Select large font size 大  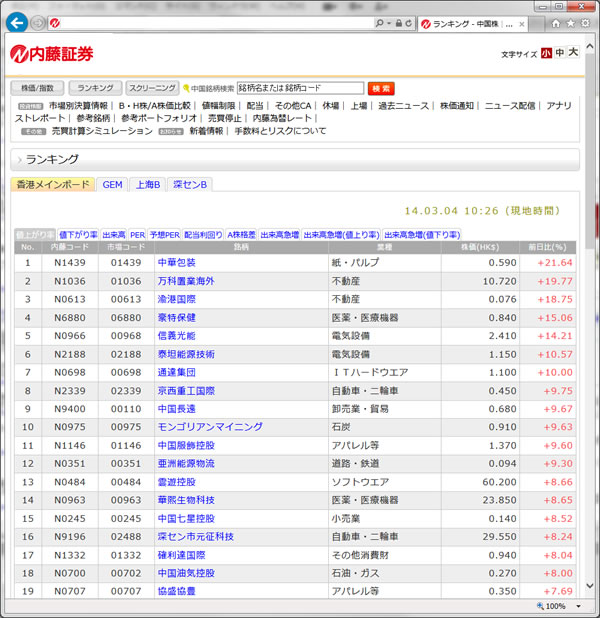573,53
